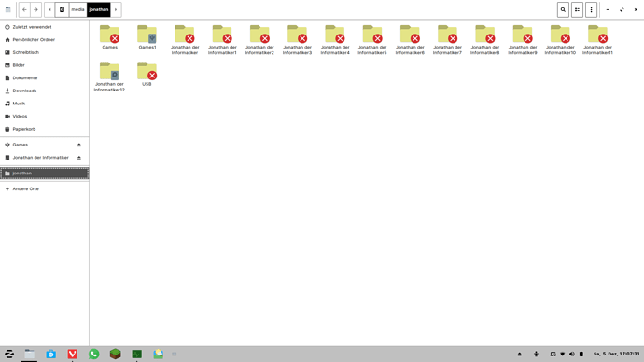Select folder 'Jonathan der Informatiker' without number
The width and height of the screenshot is (644, 362).
[185, 40]
